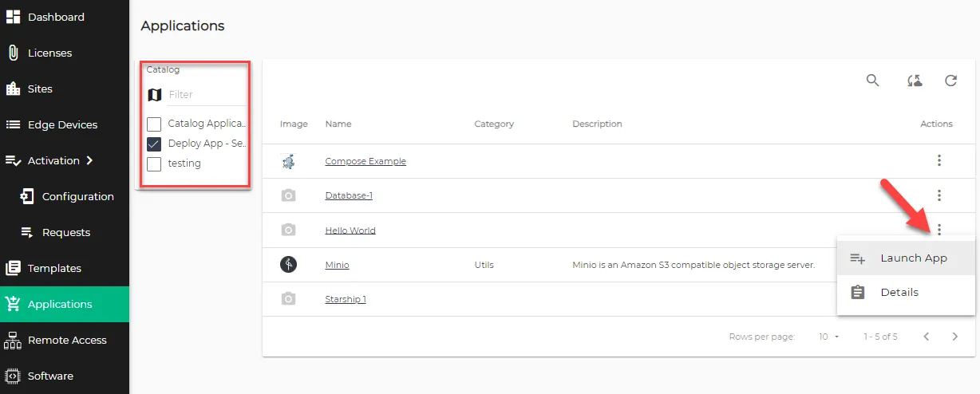The height and width of the screenshot is (394, 980).
Task: Click the Configuration device icon
Action: click(x=27, y=196)
